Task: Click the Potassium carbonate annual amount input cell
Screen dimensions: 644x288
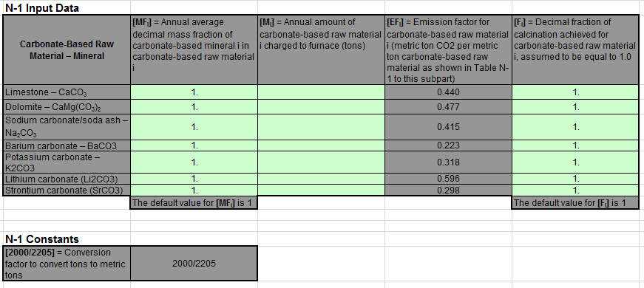Action: coord(321,162)
